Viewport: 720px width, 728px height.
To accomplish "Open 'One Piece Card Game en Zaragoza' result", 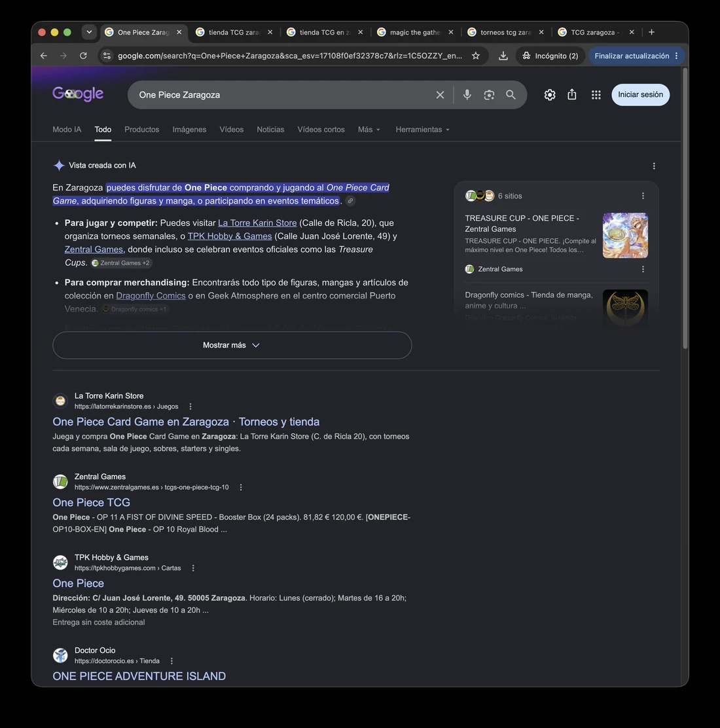I will pyautogui.click(x=186, y=422).
